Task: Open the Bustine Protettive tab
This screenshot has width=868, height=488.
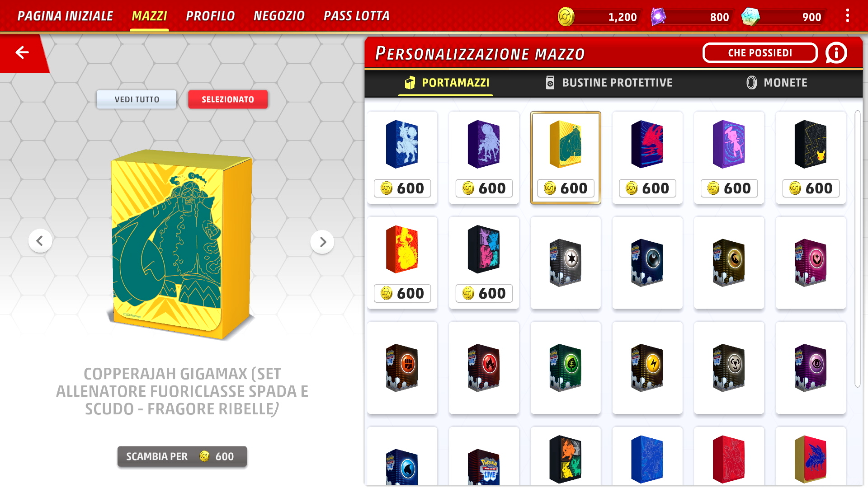Action: (609, 83)
